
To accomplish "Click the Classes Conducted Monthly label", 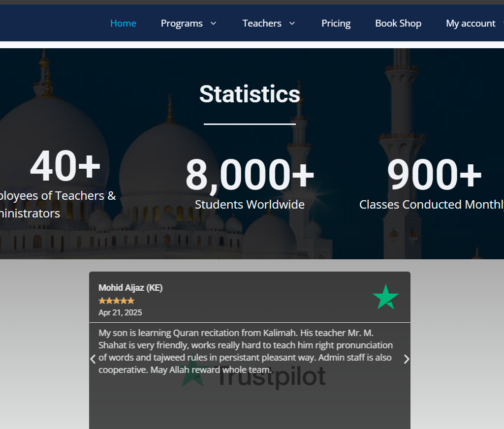I will click(431, 204).
